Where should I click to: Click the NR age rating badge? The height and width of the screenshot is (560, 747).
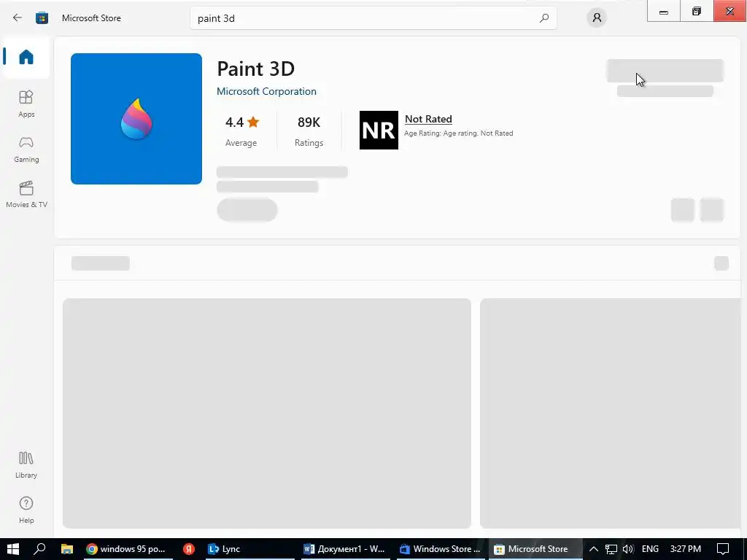[379, 130]
